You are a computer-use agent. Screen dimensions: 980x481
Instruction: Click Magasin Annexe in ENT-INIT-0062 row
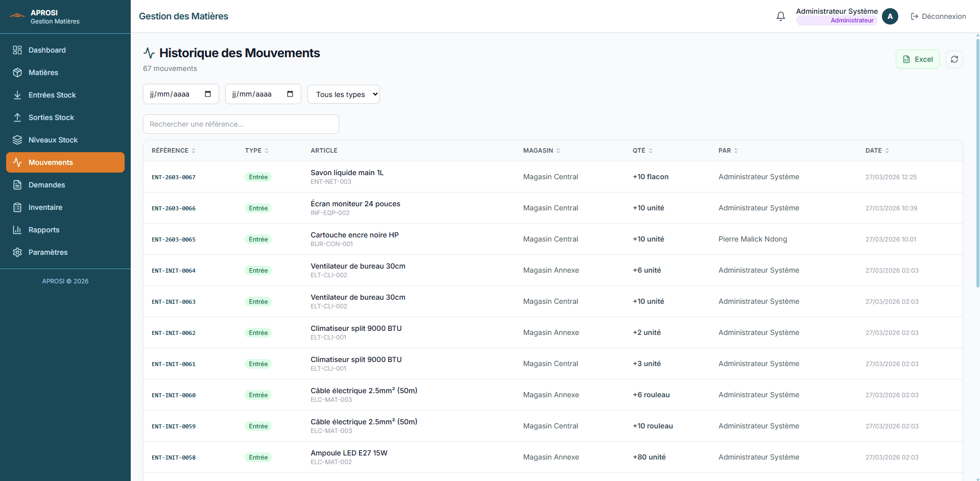pyautogui.click(x=551, y=332)
